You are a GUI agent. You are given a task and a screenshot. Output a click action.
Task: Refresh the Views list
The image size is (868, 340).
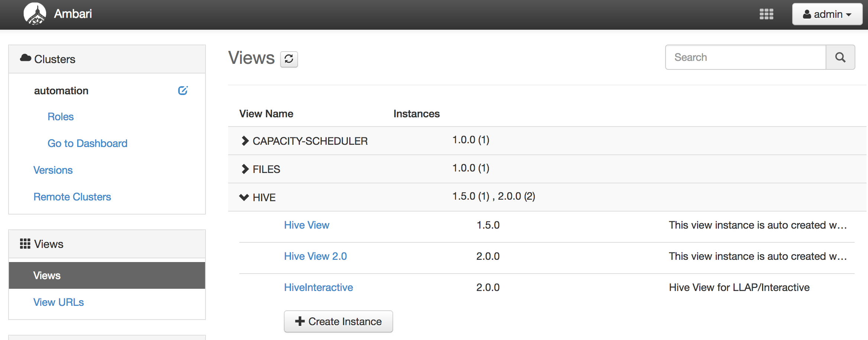tap(289, 59)
